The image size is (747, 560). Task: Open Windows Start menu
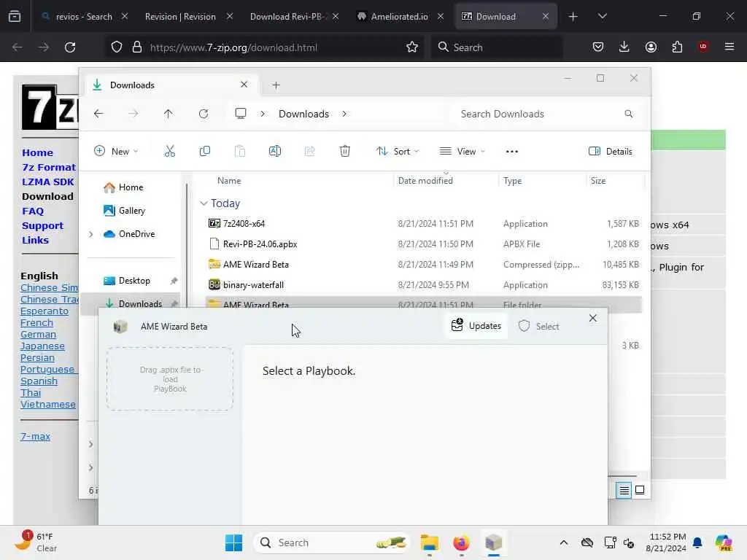(x=233, y=542)
